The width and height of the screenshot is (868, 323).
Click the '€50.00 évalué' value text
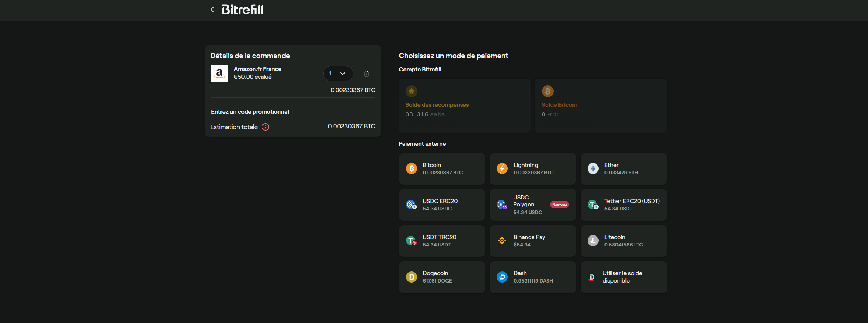pos(253,77)
